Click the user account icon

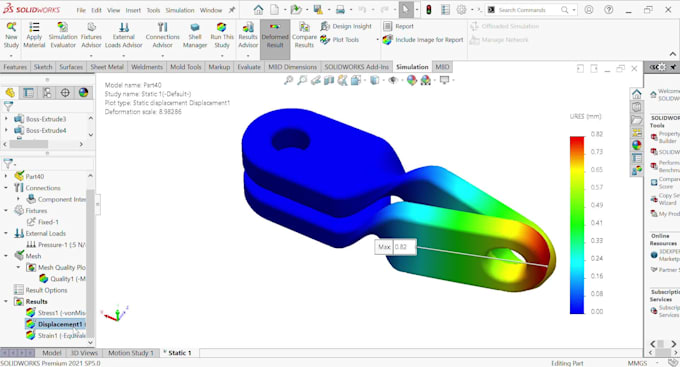click(x=588, y=10)
